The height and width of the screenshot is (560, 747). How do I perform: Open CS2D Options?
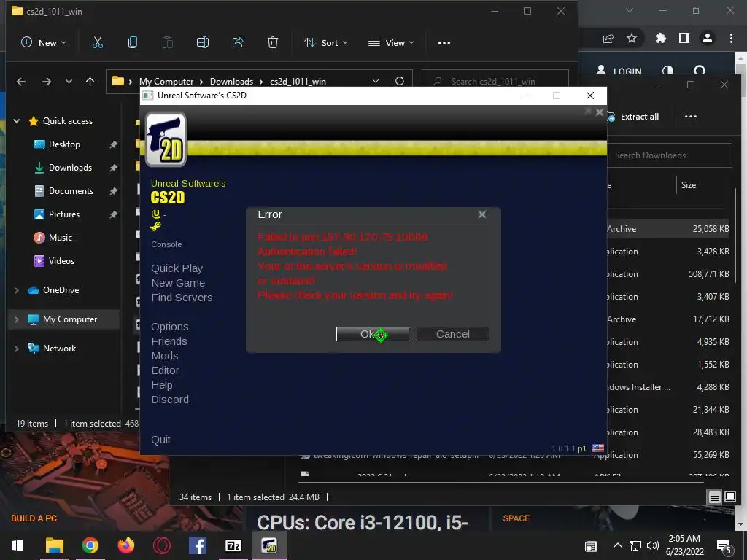(x=169, y=327)
